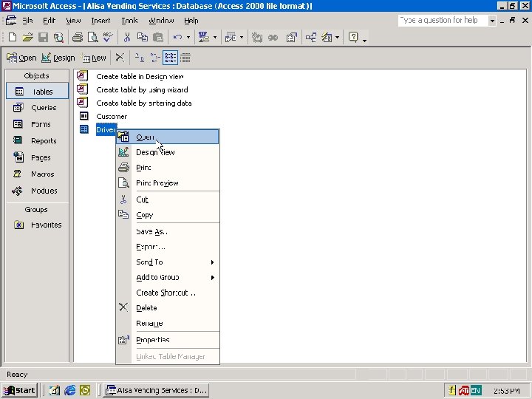
Task: Click the OfficeLinks icon
Action: 204,37
